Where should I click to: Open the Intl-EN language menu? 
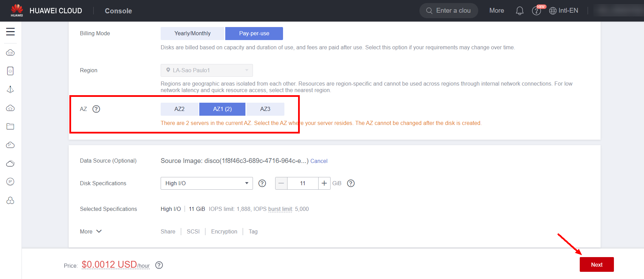pos(564,11)
